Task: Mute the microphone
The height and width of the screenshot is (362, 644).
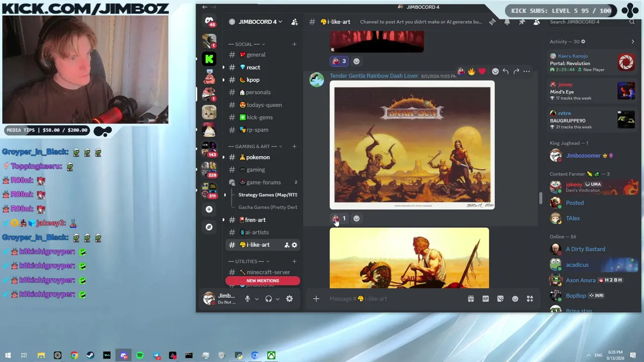Action: point(247,299)
